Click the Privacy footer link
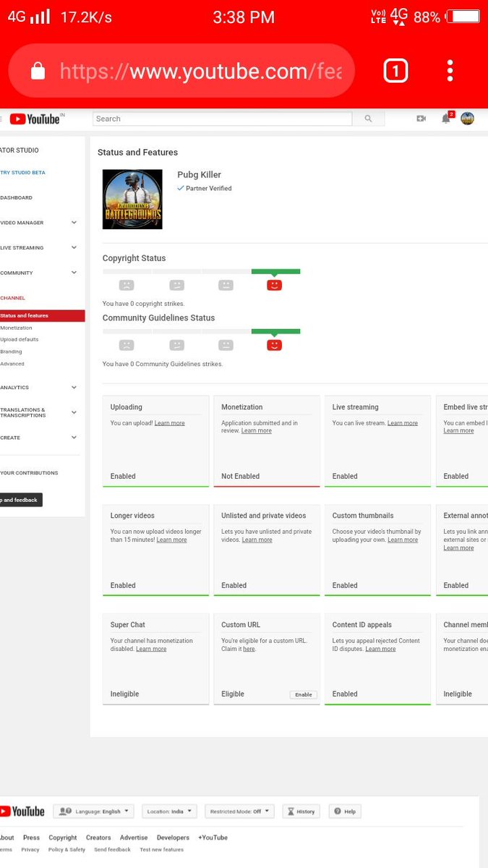The height and width of the screenshot is (868, 488). pyautogui.click(x=30, y=850)
